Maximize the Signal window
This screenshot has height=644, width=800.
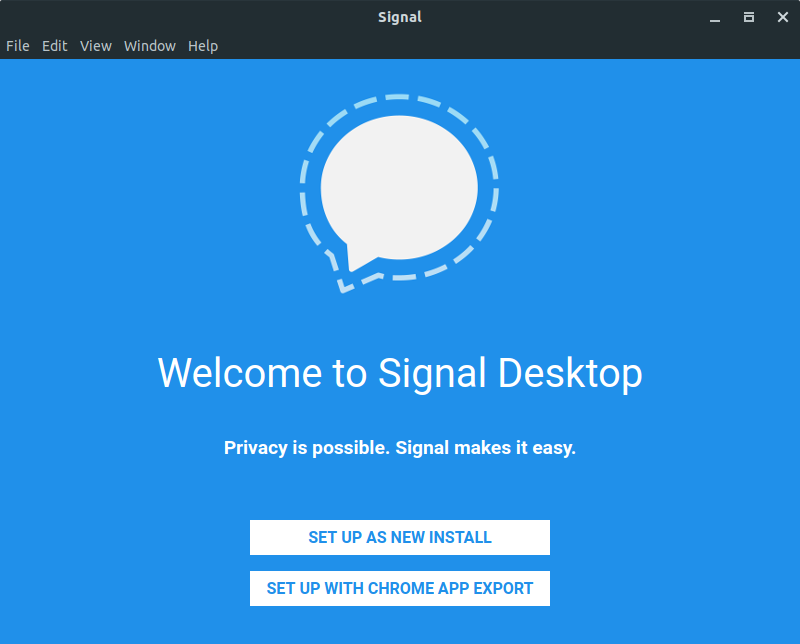point(748,17)
